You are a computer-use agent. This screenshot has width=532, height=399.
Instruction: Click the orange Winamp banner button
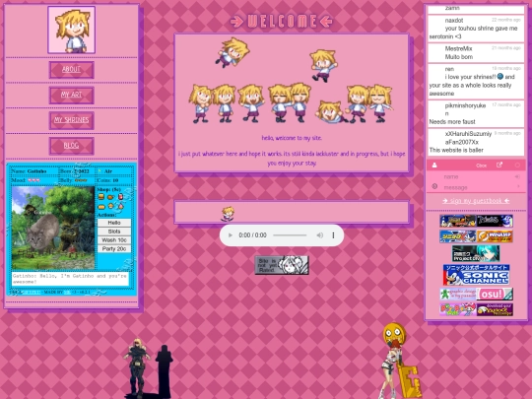click(x=495, y=236)
